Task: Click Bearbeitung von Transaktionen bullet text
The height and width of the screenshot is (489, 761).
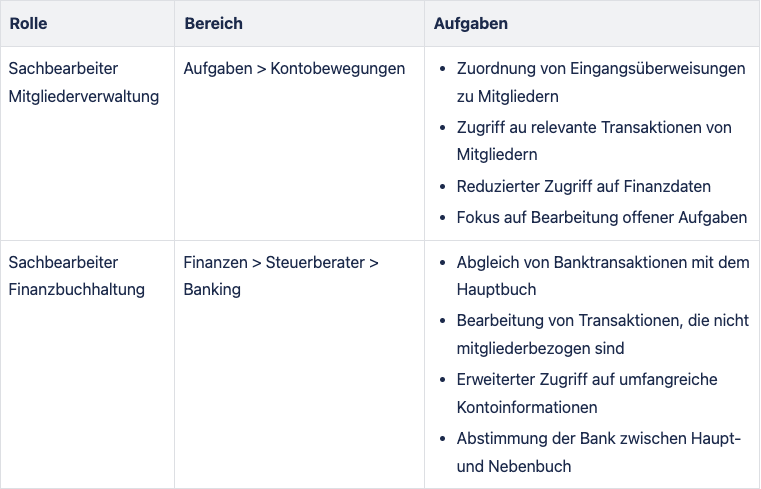Action: point(603,334)
